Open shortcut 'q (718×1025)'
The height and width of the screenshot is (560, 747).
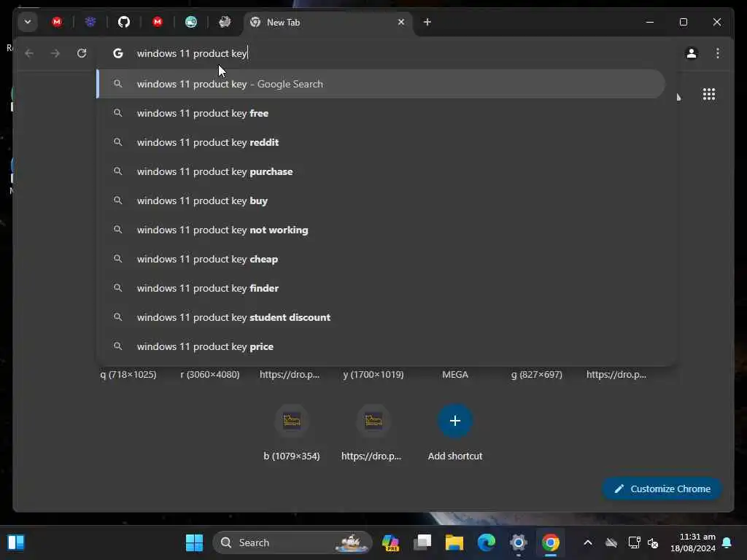[128, 374]
